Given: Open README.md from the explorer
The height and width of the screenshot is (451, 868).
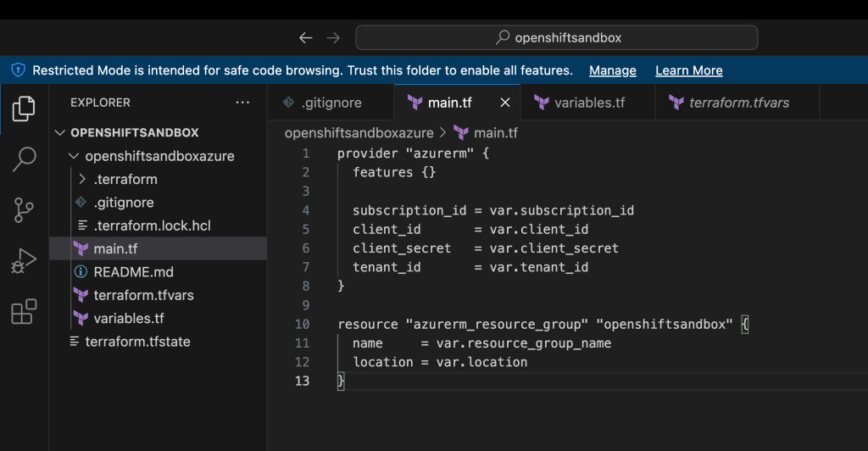Looking at the screenshot, I should (158, 272).
